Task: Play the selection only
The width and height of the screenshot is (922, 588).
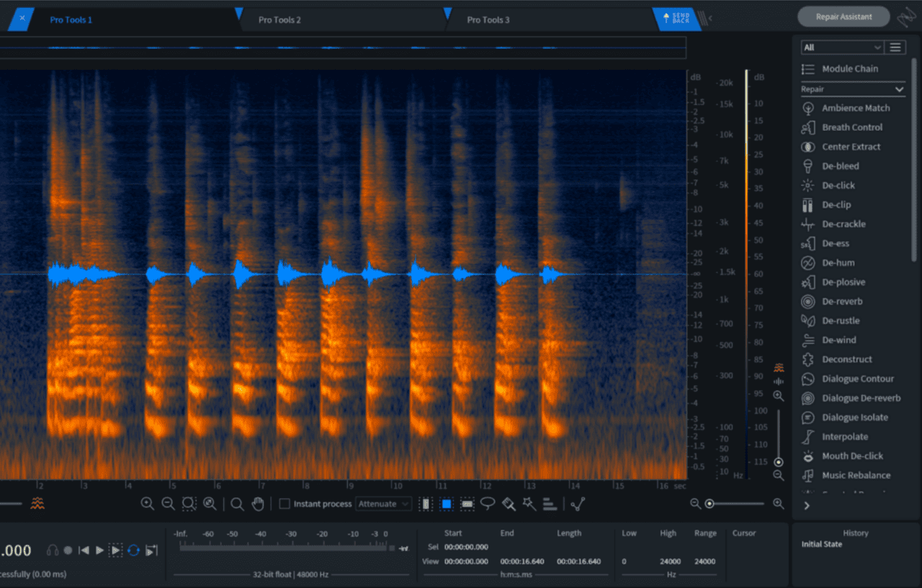Action: 116,551
